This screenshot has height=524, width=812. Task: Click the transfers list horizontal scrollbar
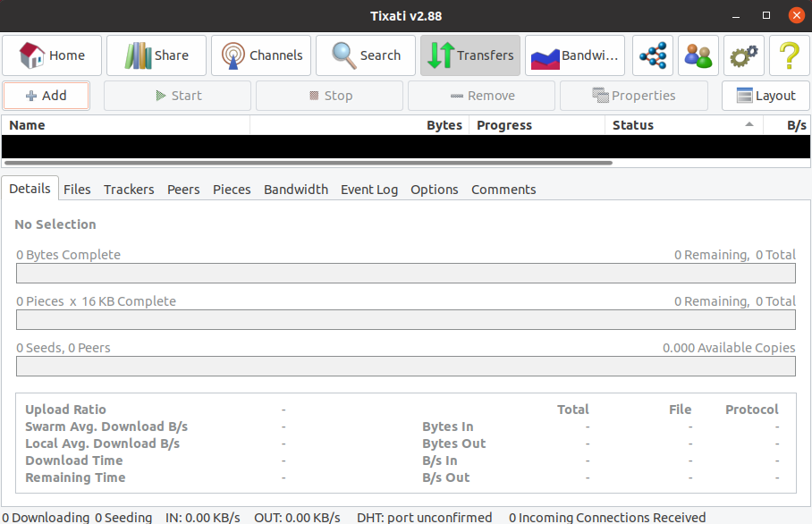pyautogui.click(x=309, y=163)
